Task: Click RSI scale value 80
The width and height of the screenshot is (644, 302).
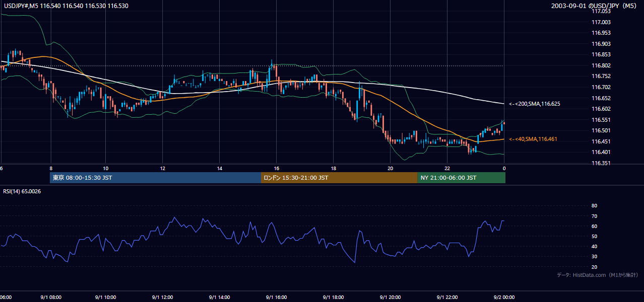Action: (x=594, y=206)
